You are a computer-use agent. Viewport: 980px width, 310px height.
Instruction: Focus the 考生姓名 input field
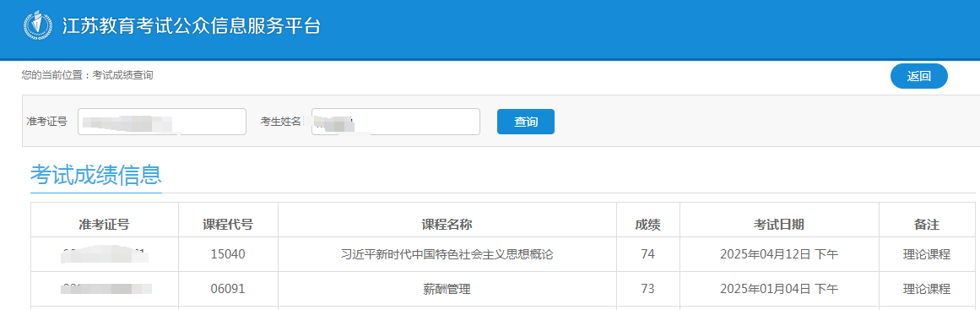click(396, 122)
